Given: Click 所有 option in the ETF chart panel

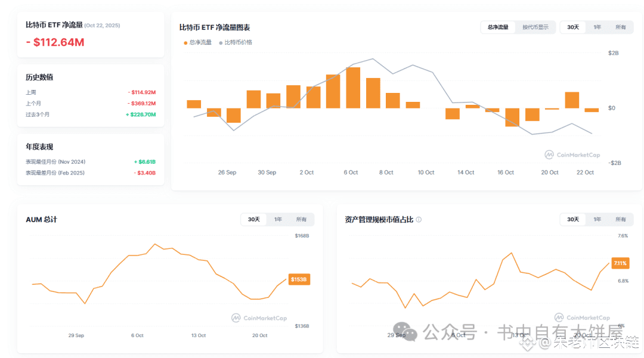Looking at the screenshot, I should click(x=620, y=27).
